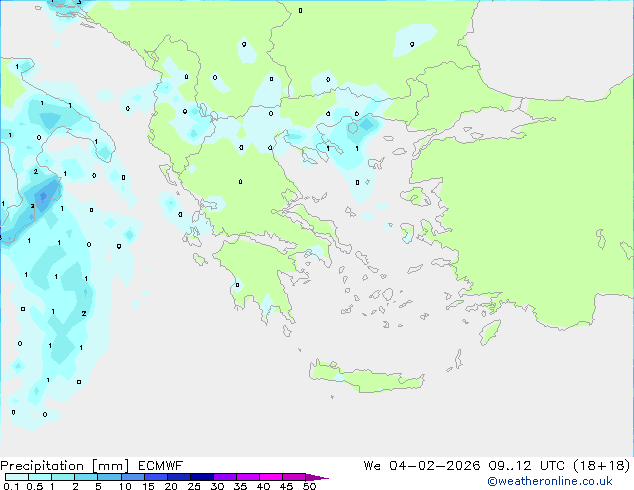Click the "ECMWF" model label
The width and height of the screenshot is (634, 490).
(x=161, y=466)
